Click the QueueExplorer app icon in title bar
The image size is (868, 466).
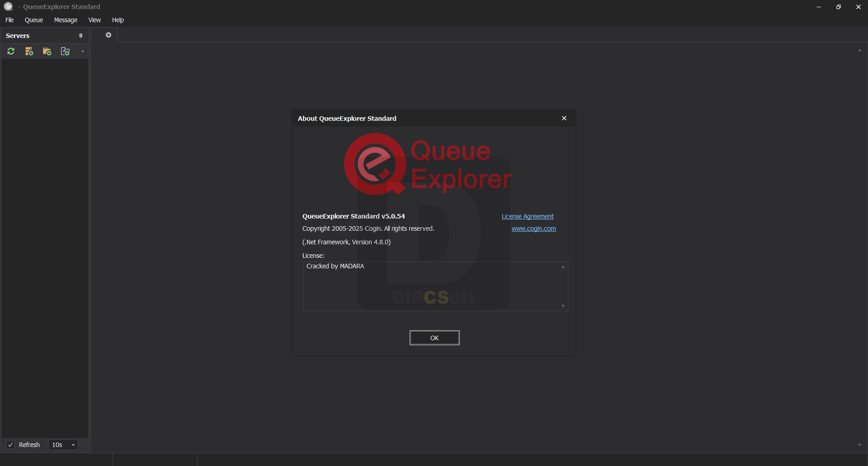(x=8, y=6)
